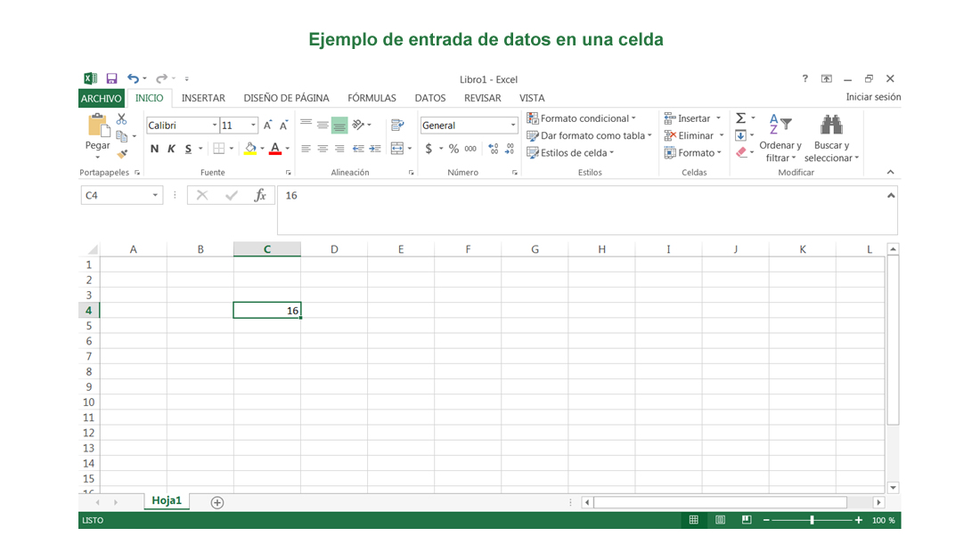The height and width of the screenshot is (536, 980).
Task: Increase decimal places
Action: pyautogui.click(x=494, y=149)
